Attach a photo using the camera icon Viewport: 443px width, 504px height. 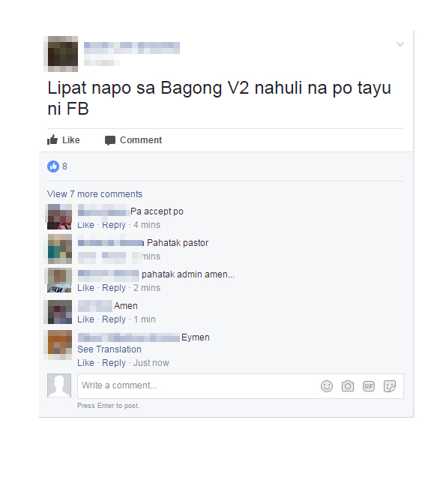coord(347,386)
